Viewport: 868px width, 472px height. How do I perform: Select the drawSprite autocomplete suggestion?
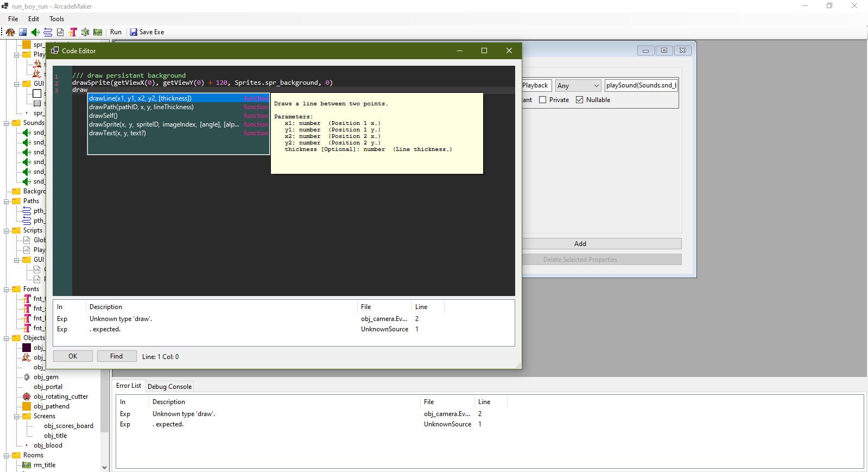point(179,124)
